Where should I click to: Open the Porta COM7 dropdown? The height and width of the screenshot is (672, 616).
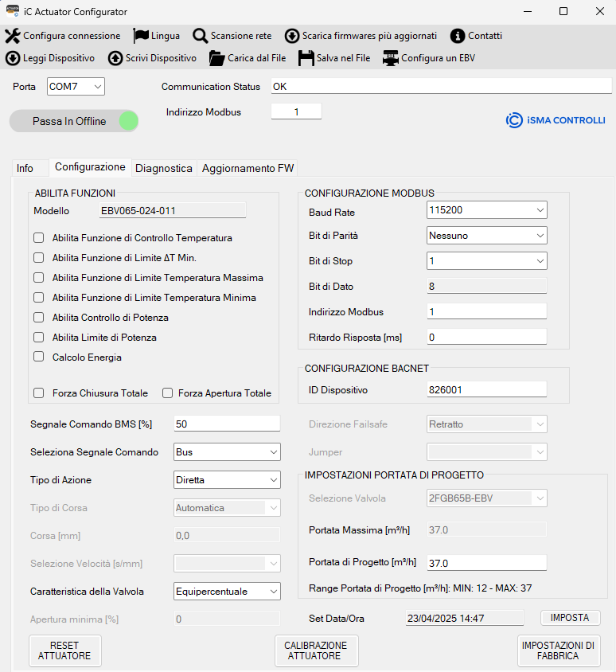click(76, 87)
